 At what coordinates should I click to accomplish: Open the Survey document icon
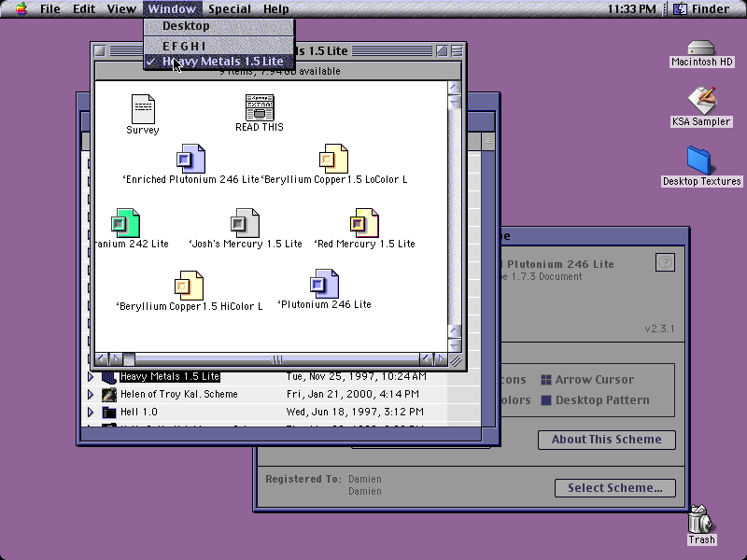pyautogui.click(x=143, y=108)
